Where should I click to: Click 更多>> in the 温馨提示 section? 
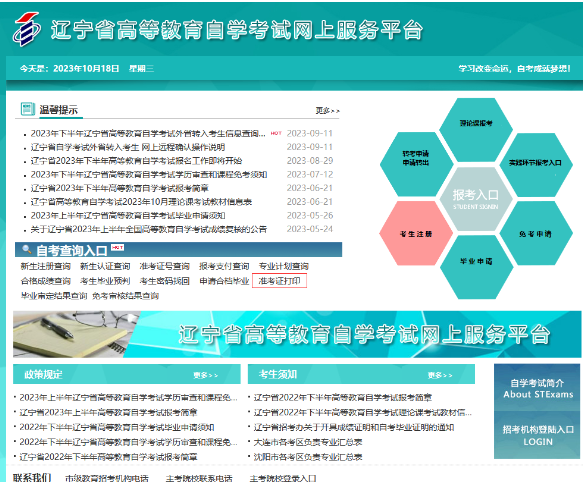(327, 110)
